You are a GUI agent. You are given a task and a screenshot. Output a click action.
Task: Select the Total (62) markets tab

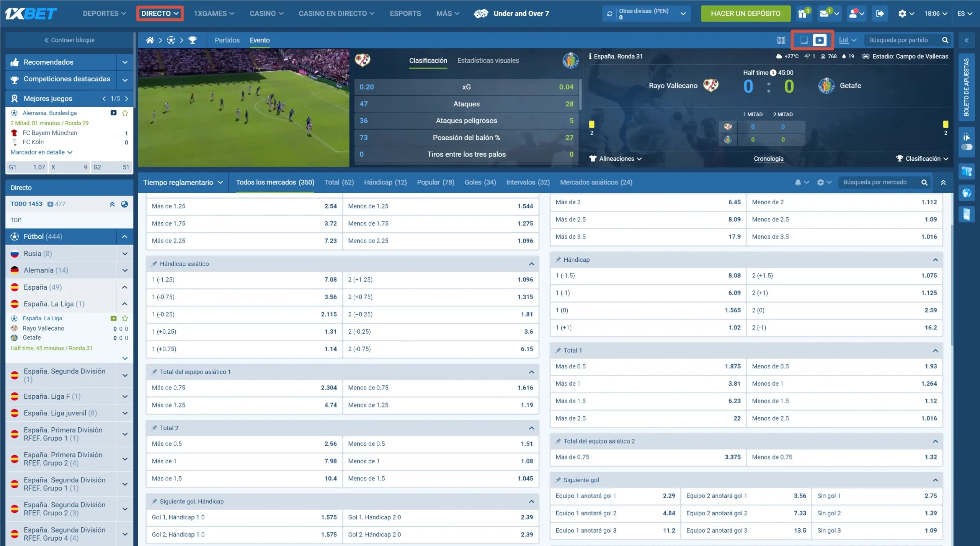(339, 183)
